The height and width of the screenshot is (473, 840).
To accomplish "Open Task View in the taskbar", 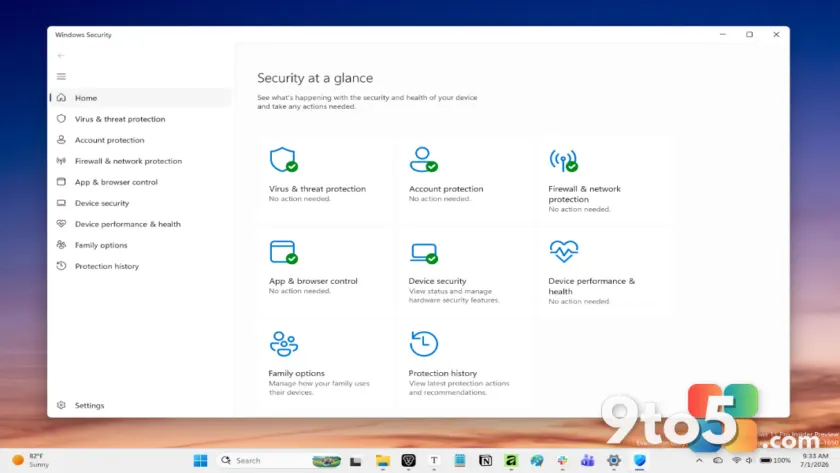I will (355, 461).
